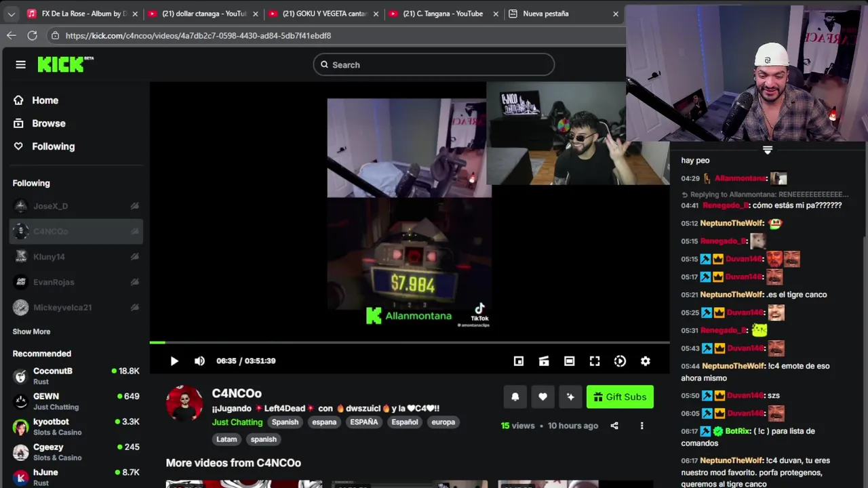
Task: Open kyootbot recommended channel
Action: pyautogui.click(x=76, y=426)
